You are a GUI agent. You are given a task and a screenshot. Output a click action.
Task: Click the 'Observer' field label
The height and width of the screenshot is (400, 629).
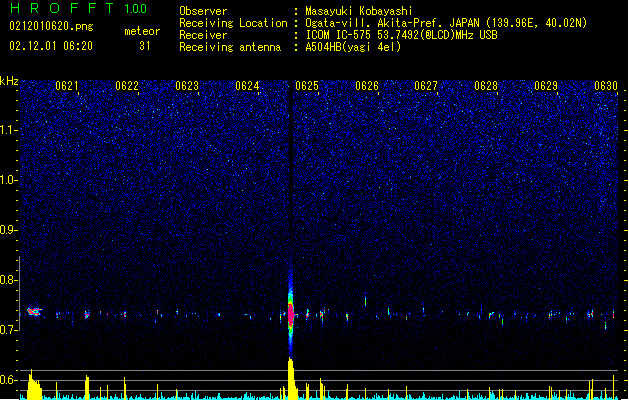[x=203, y=11]
